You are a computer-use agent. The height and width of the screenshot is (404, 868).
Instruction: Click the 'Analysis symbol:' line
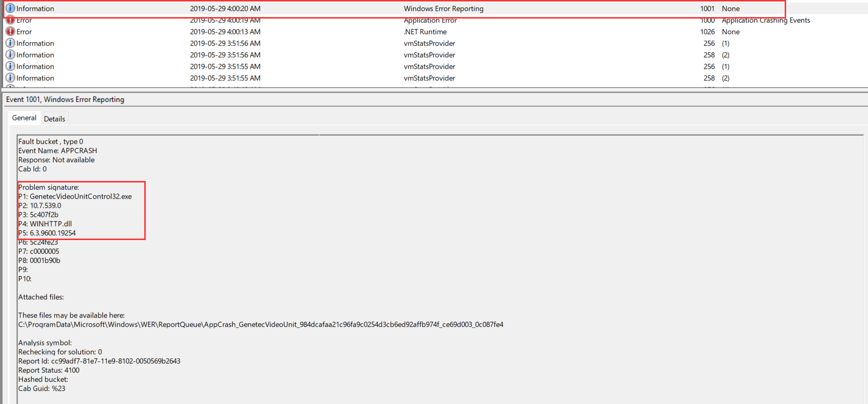click(x=45, y=343)
